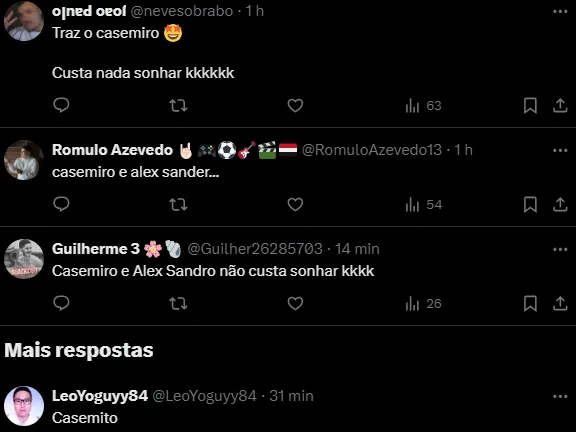The width and height of the screenshot is (576, 432).
Task: Open more options on Romulo Azevedo's tweet
Action: pos(560,150)
